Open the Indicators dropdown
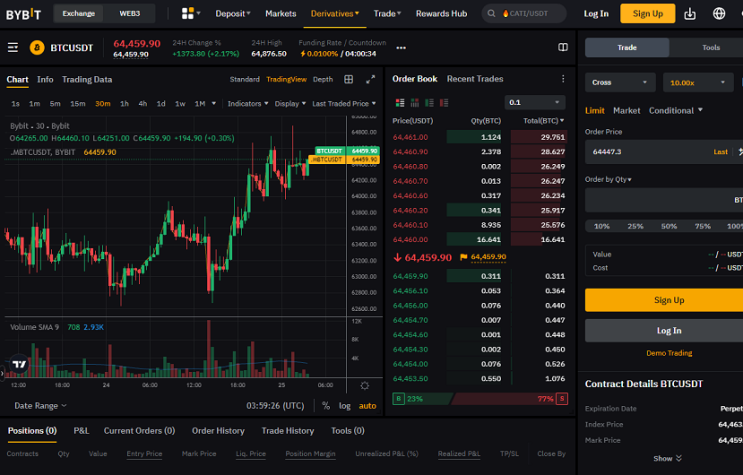 248,103
